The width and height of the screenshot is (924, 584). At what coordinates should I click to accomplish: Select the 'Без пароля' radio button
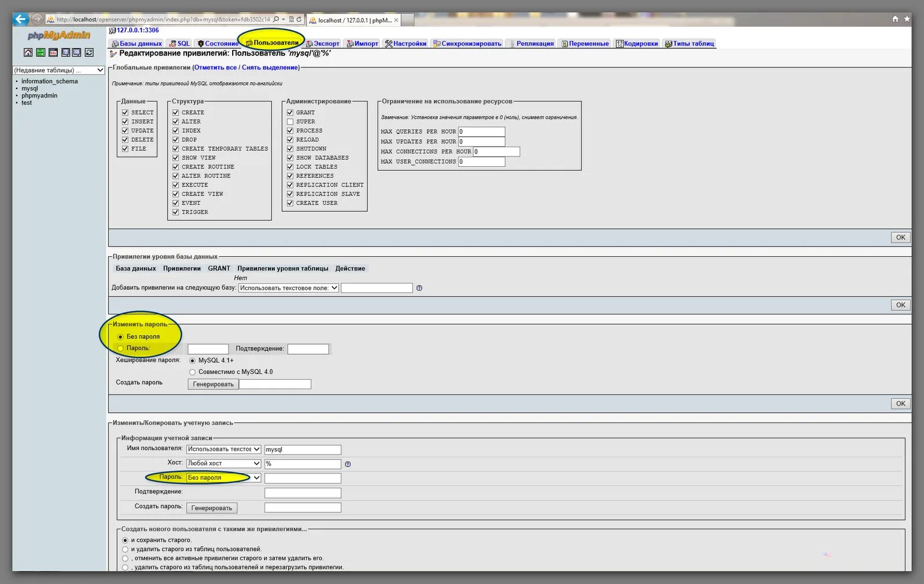coord(120,337)
